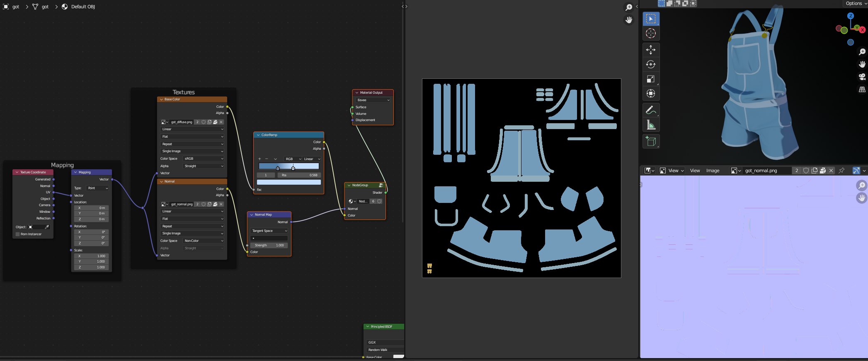Click the UV editor pan hand icon

click(x=629, y=20)
